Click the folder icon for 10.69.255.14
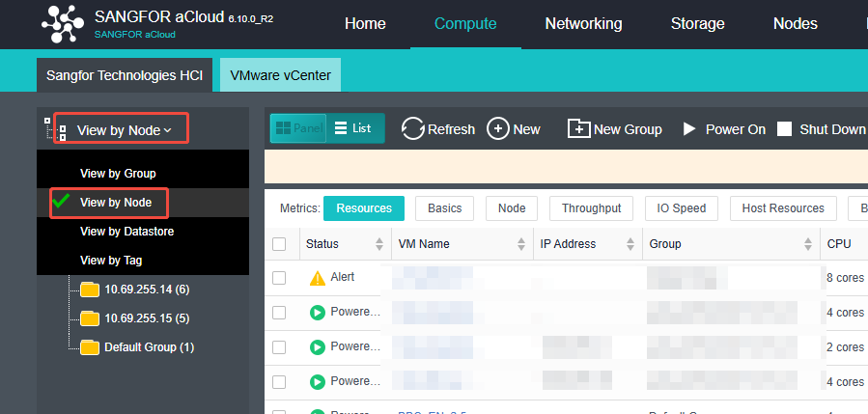 coord(90,290)
